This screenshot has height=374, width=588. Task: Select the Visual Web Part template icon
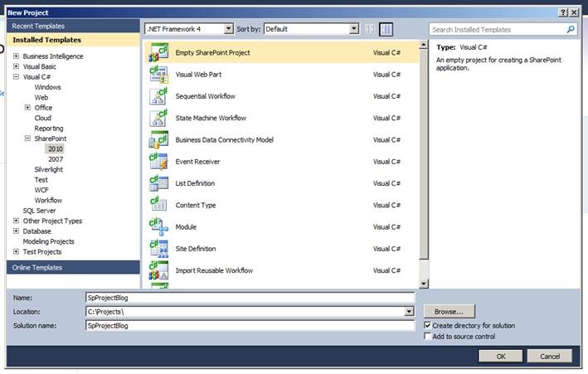pos(158,75)
